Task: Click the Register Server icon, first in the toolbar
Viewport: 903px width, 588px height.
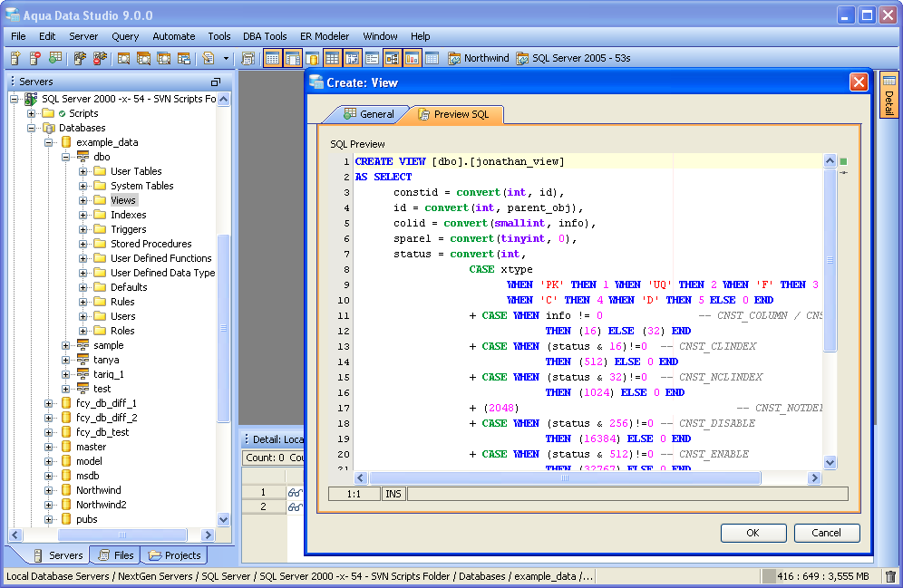Action: pyautogui.click(x=15, y=58)
